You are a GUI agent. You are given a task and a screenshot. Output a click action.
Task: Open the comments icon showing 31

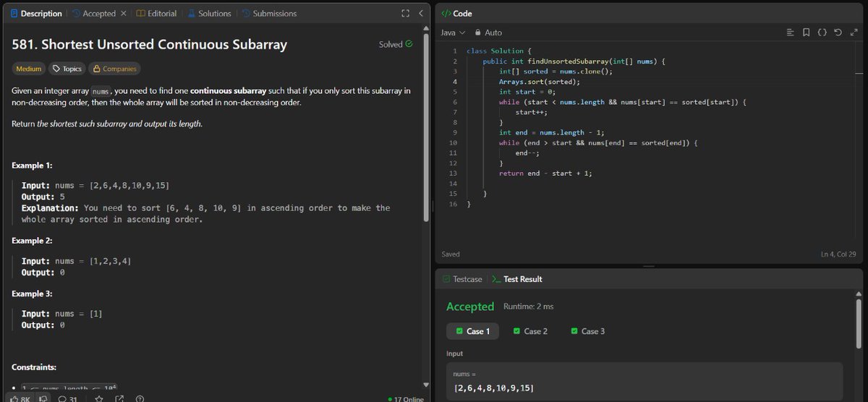68,398
